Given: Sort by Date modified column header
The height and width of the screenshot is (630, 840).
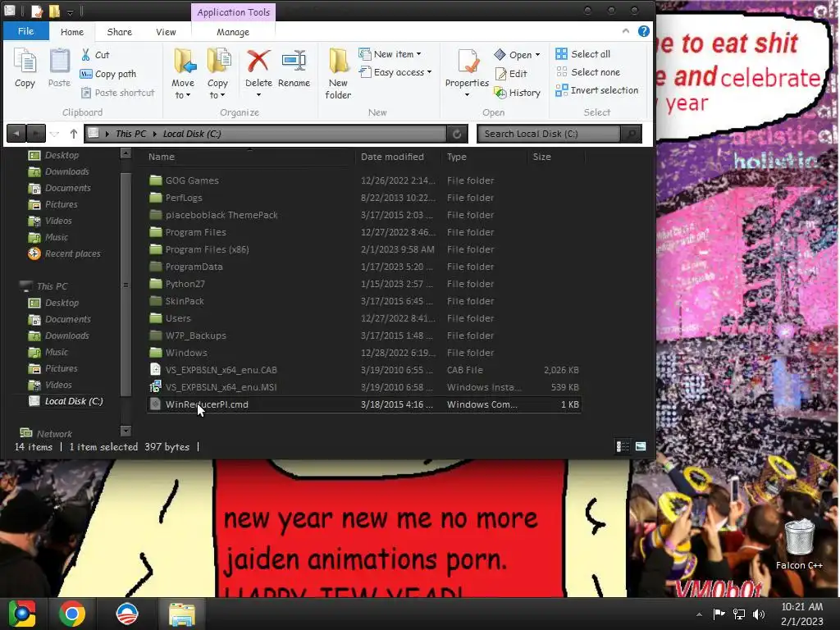Looking at the screenshot, I should [x=398, y=157].
